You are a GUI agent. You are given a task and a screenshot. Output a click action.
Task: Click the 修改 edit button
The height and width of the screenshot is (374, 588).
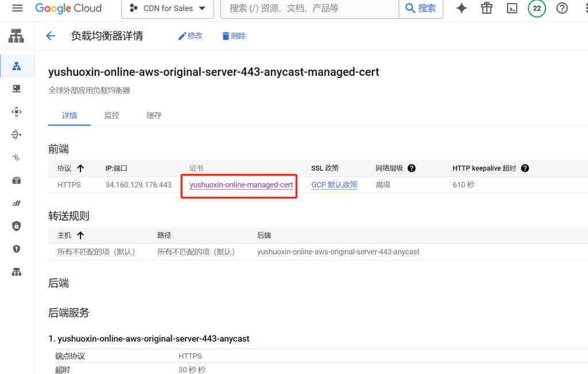pyautogui.click(x=191, y=36)
